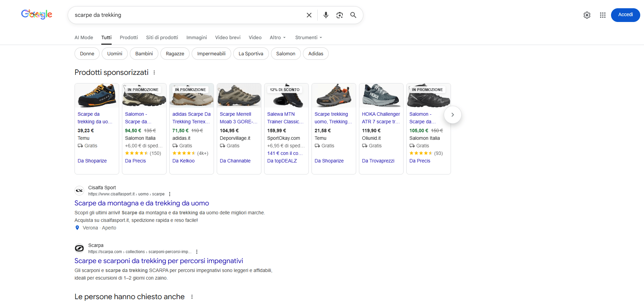The height and width of the screenshot is (305, 644).
Task: Select the Donne filter chip
Action: pos(87,54)
